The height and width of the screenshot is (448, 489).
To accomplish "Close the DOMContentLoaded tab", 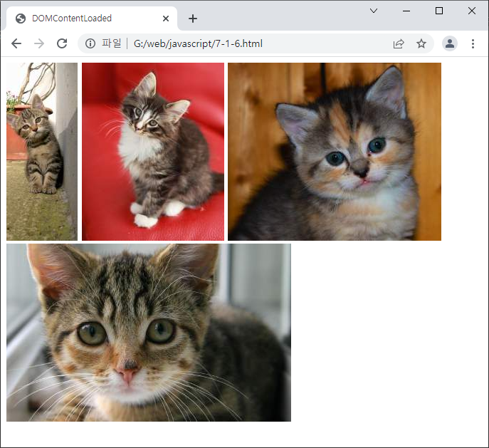I will tap(166, 19).
